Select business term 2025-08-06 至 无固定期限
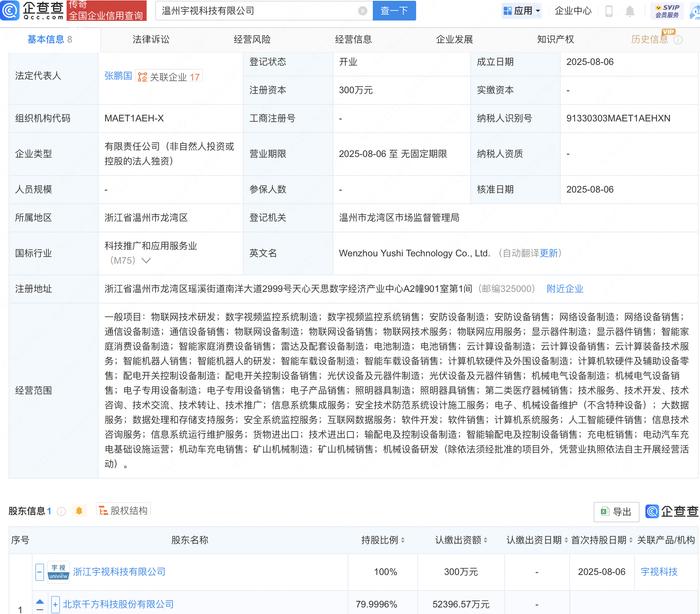This screenshot has width=700, height=614. 393,154
